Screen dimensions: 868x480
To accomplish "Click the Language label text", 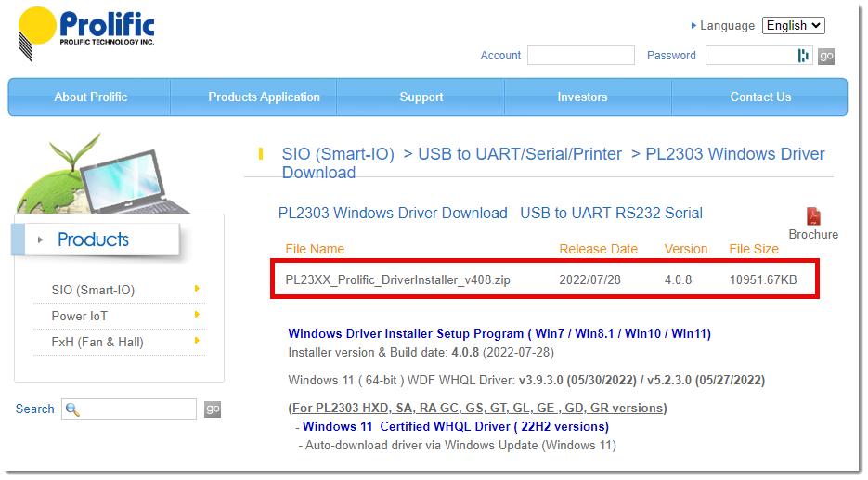I will 727,26.
